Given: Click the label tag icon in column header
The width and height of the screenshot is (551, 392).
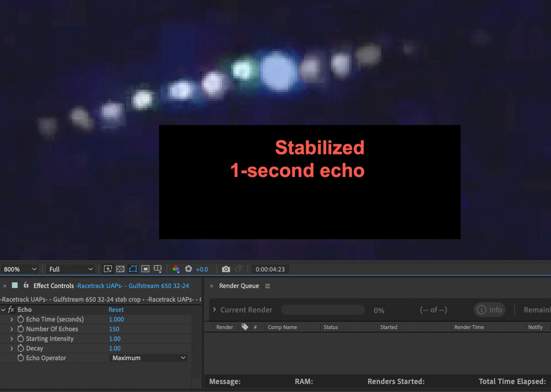Looking at the screenshot, I should [x=245, y=327].
